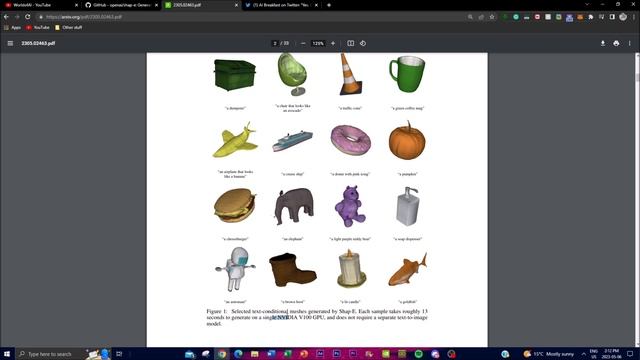Screen dimensions: 640x360
Task: Click the cruise ship mesh image
Action: [x=292, y=141]
